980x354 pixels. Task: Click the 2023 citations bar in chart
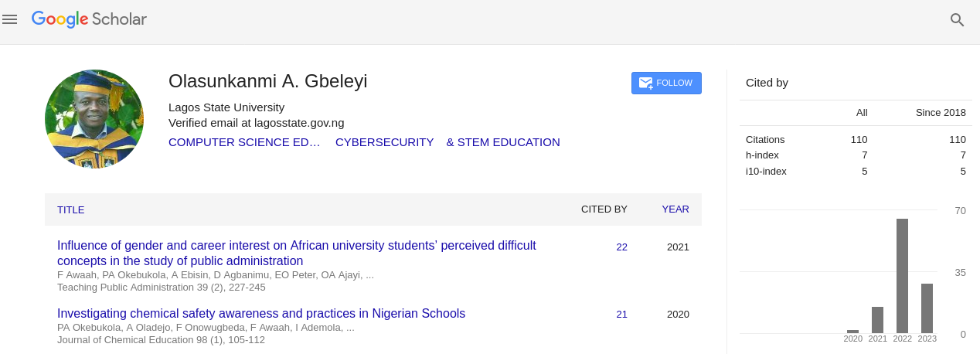pyautogui.click(x=927, y=308)
